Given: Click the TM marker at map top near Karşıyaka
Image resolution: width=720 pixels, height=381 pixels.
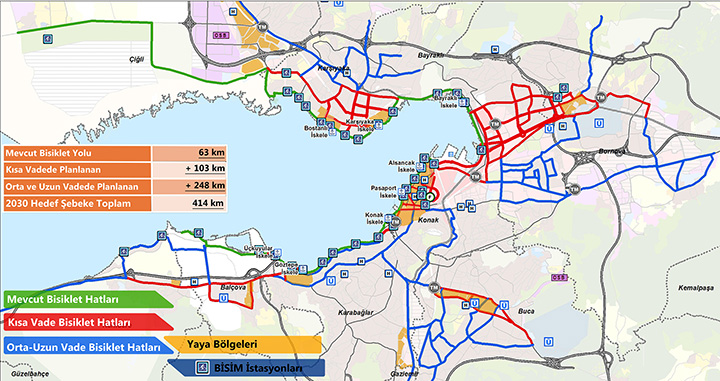Looking at the screenshot, I should tap(262, 27).
